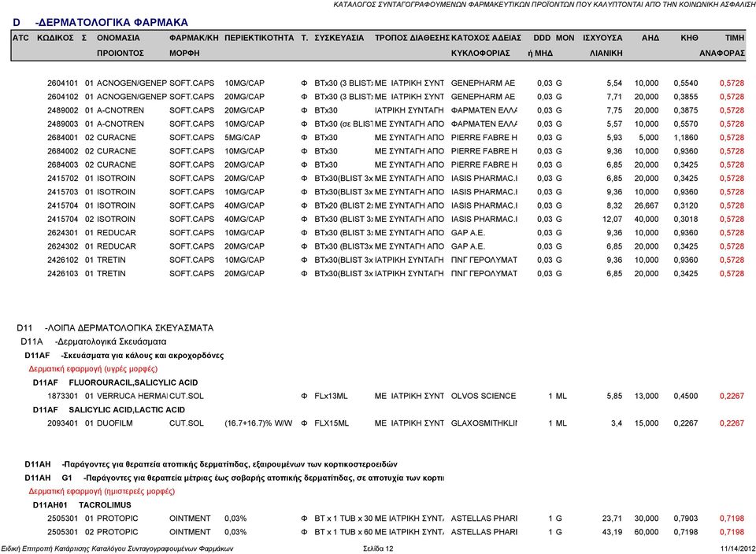Image resolution: width=756 pixels, height=554 pixels.
Task: Click product code 2489003
Action: [x=62, y=124]
